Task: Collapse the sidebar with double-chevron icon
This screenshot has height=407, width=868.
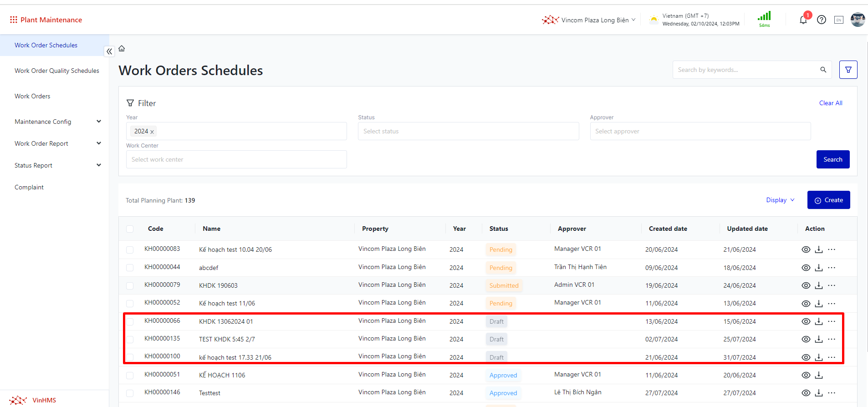Action: coord(109,51)
